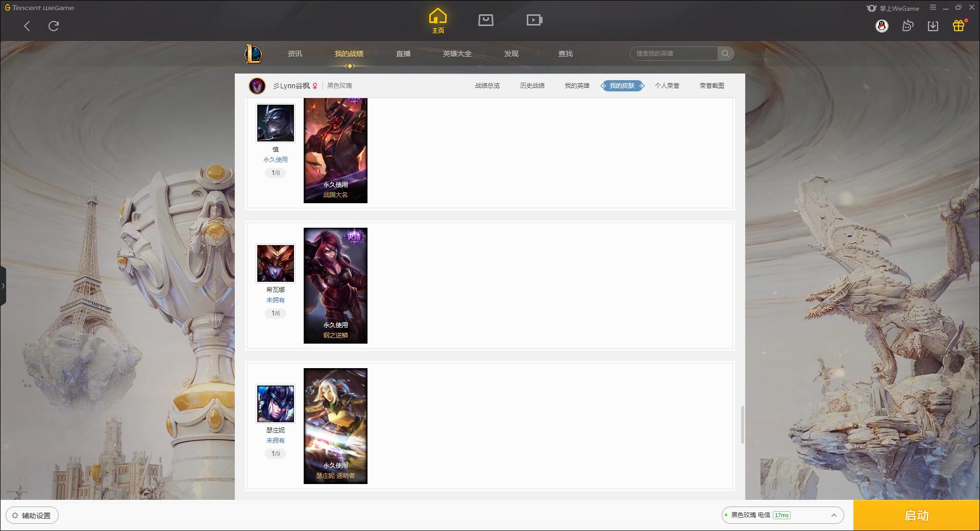Switch to the 资讯 tab

pos(295,54)
